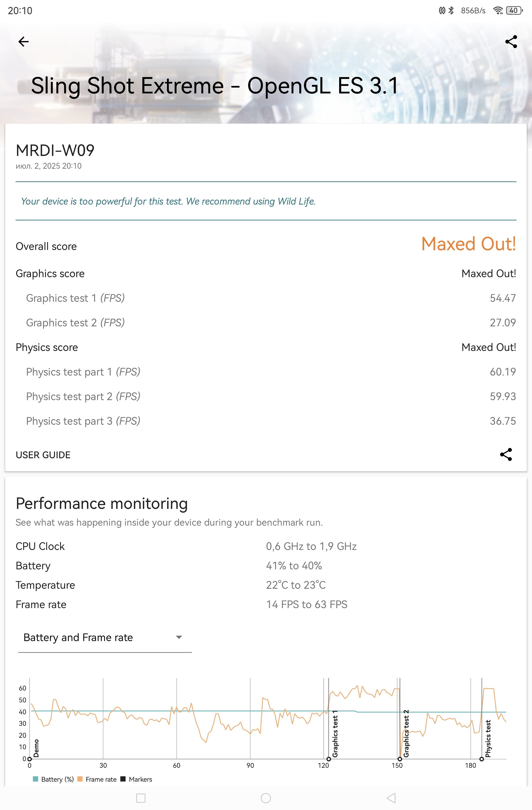Tap the battery indicator in status bar

coord(514,10)
